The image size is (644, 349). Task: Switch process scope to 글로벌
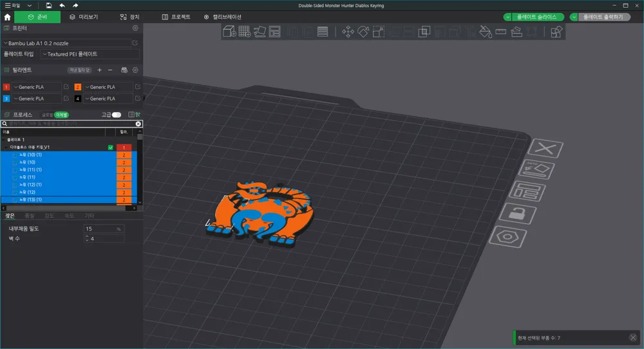click(x=47, y=115)
